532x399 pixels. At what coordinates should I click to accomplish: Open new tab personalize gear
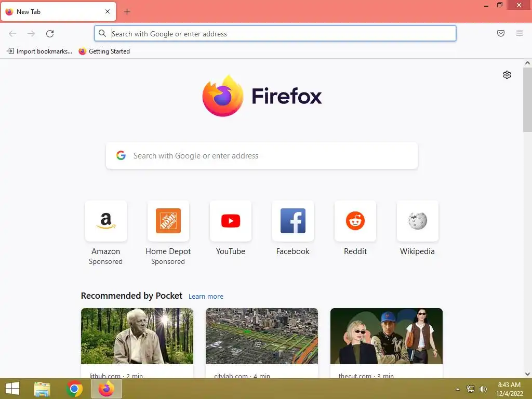pyautogui.click(x=507, y=75)
